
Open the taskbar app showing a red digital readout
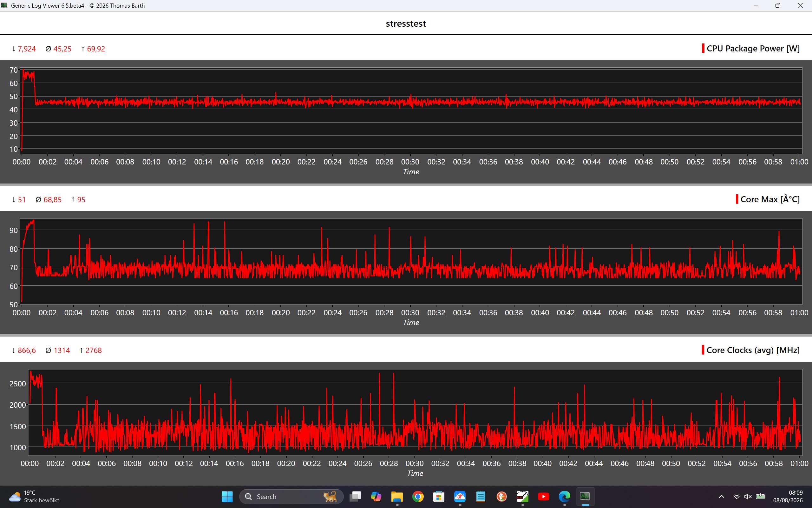(523, 496)
